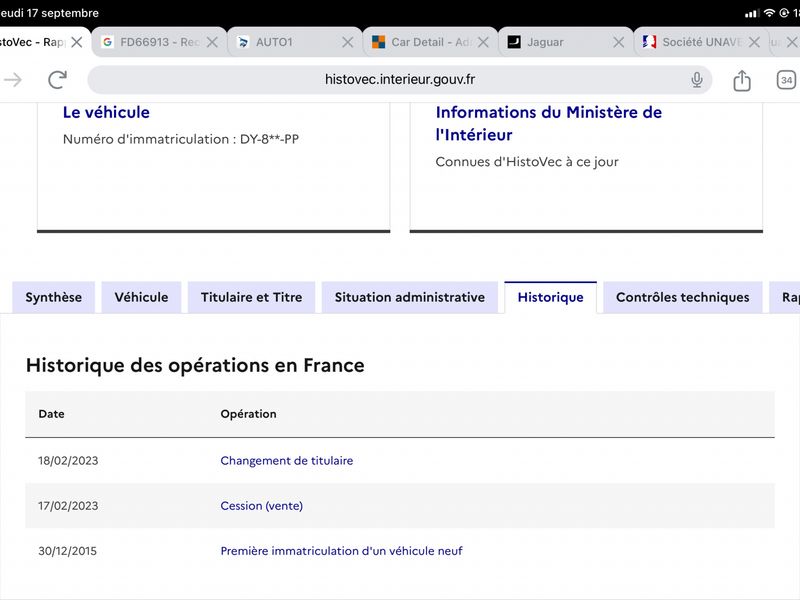Click the Cession (vente) operation link
Viewport: 800px width, 600px height.
[262, 506]
